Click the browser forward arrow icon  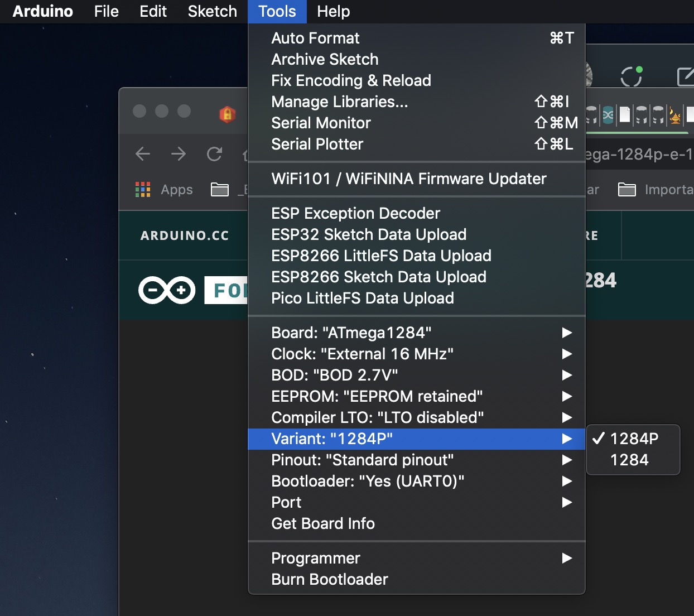click(179, 154)
